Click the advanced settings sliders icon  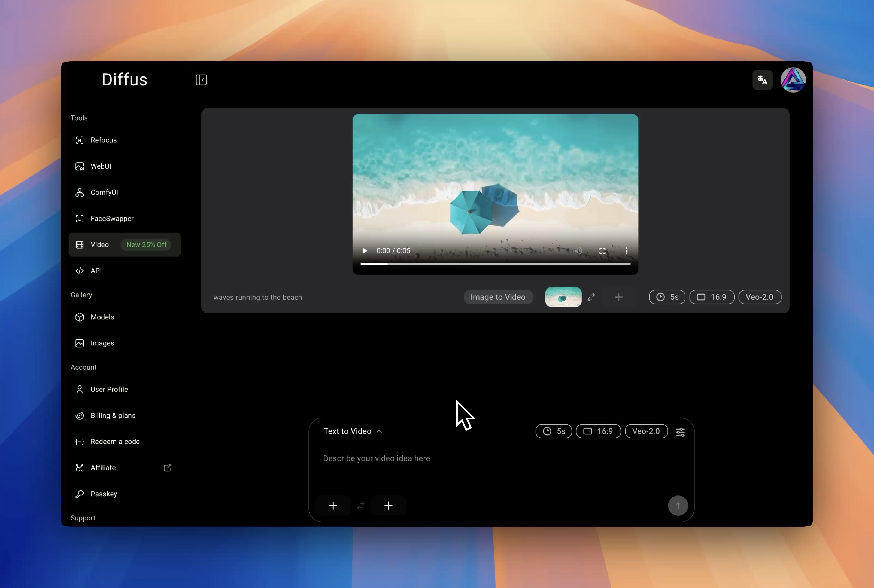[680, 432]
